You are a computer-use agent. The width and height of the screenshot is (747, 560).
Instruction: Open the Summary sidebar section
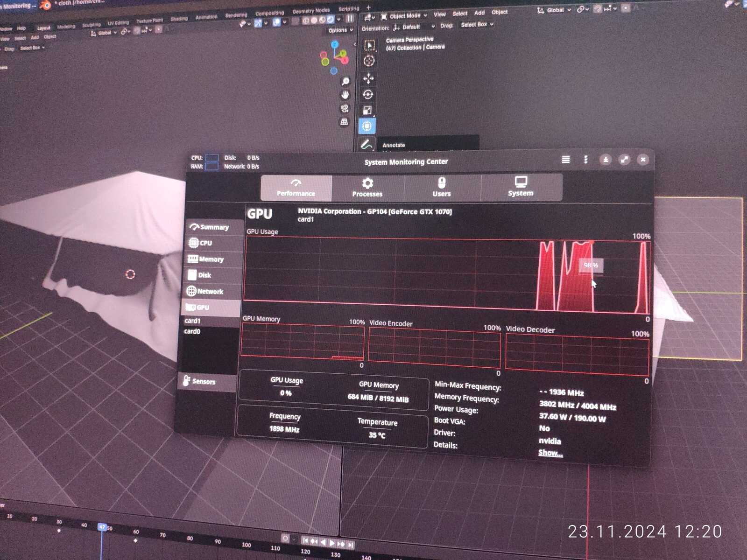coord(214,227)
